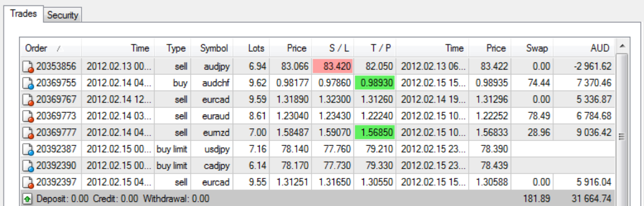Select order number 20369777
Screen dimensions: 644x206
[56, 133]
